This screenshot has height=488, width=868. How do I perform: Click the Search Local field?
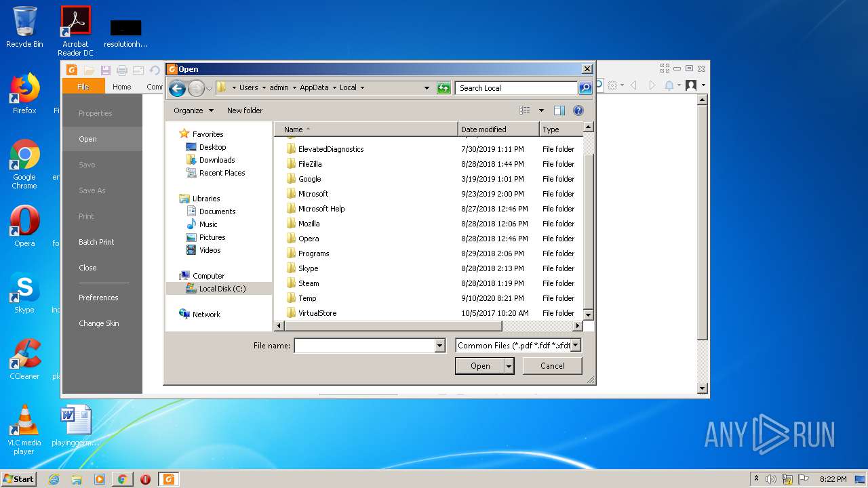point(517,88)
